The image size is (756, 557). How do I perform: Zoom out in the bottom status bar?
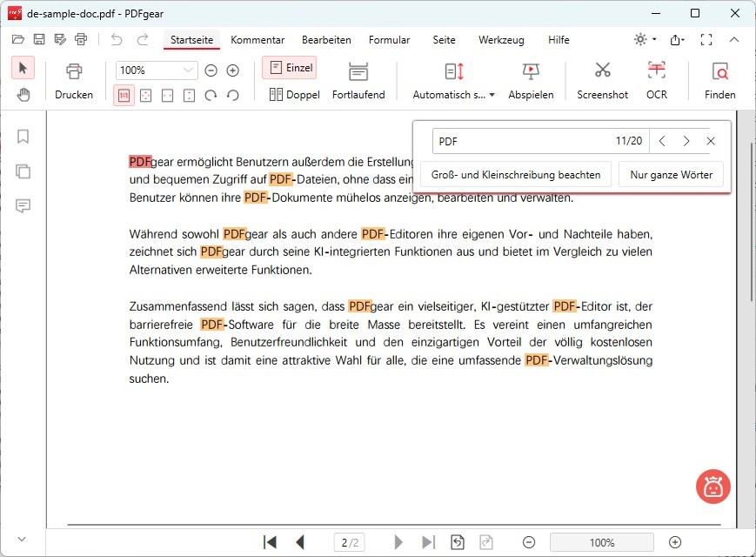coord(529,542)
